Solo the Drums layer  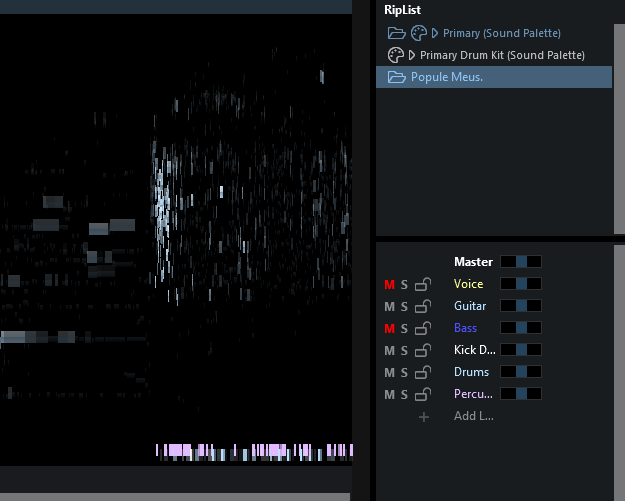click(x=404, y=372)
